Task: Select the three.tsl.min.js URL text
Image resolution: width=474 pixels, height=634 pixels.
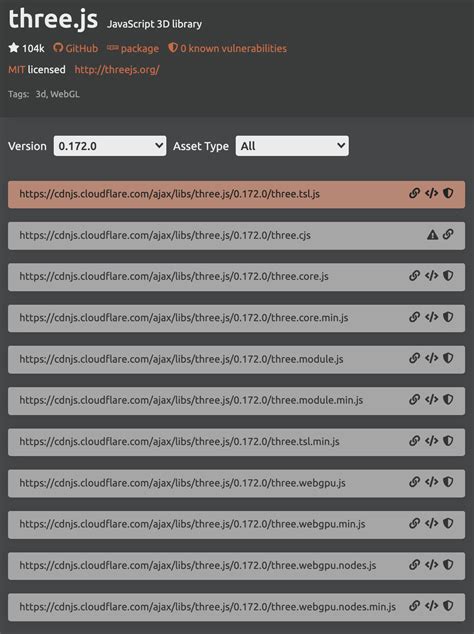Action: pyautogui.click(x=179, y=442)
